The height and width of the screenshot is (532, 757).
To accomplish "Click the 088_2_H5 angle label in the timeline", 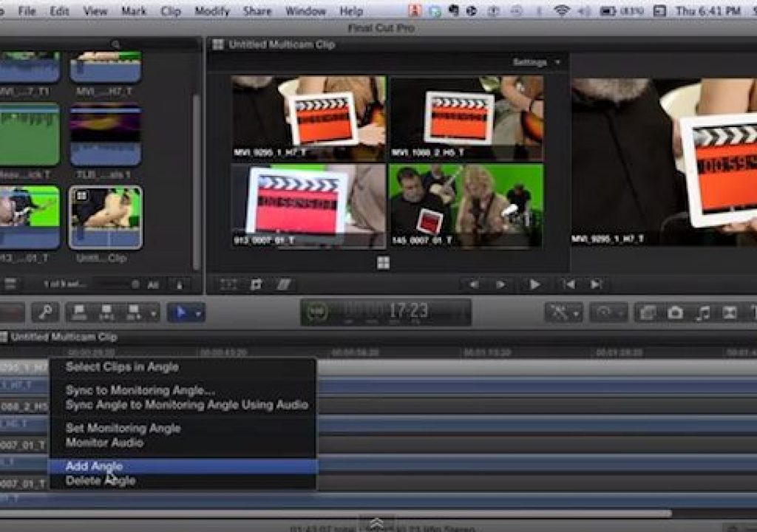I will [x=24, y=406].
